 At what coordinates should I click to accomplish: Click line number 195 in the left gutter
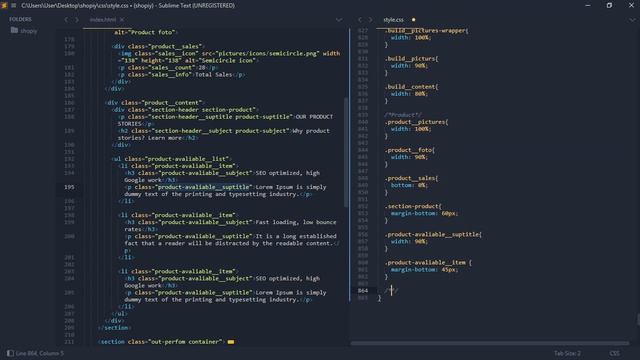tap(69, 187)
